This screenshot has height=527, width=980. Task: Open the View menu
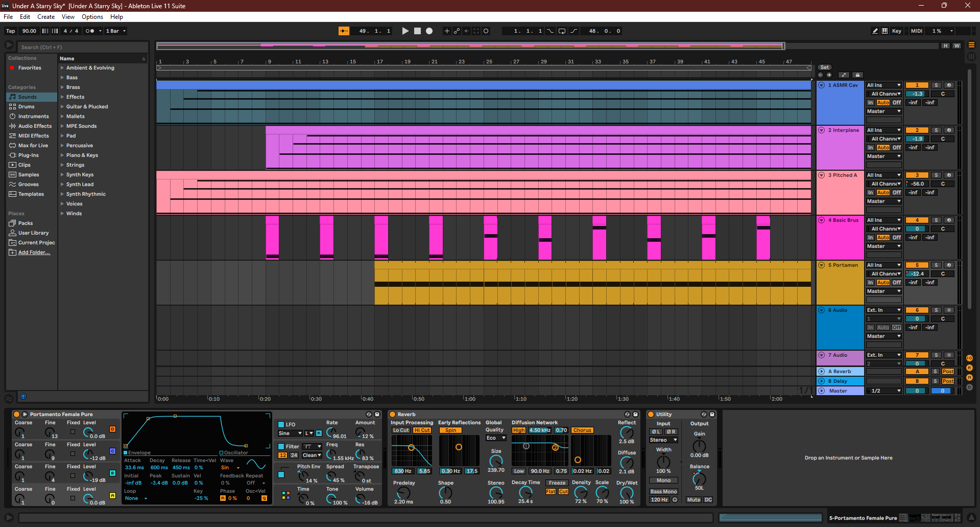pyautogui.click(x=68, y=17)
